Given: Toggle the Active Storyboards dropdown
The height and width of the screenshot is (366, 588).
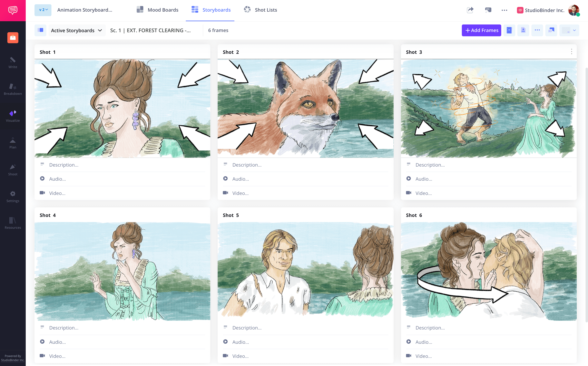Looking at the screenshot, I should tap(76, 30).
